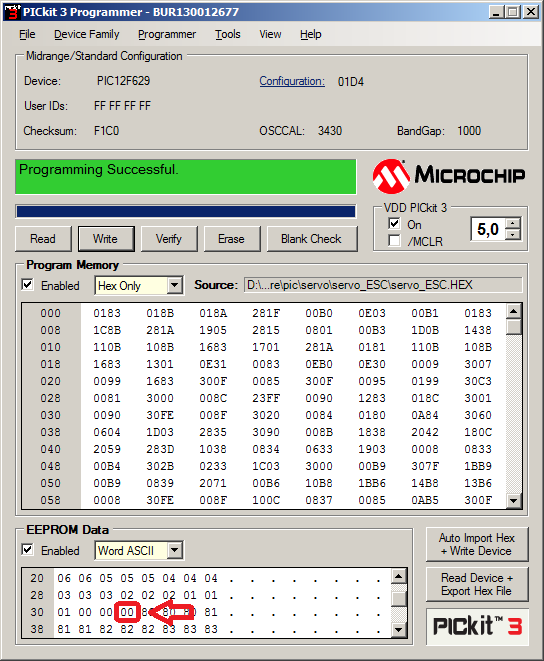Click the programming progress bar

tap(186, 211)
